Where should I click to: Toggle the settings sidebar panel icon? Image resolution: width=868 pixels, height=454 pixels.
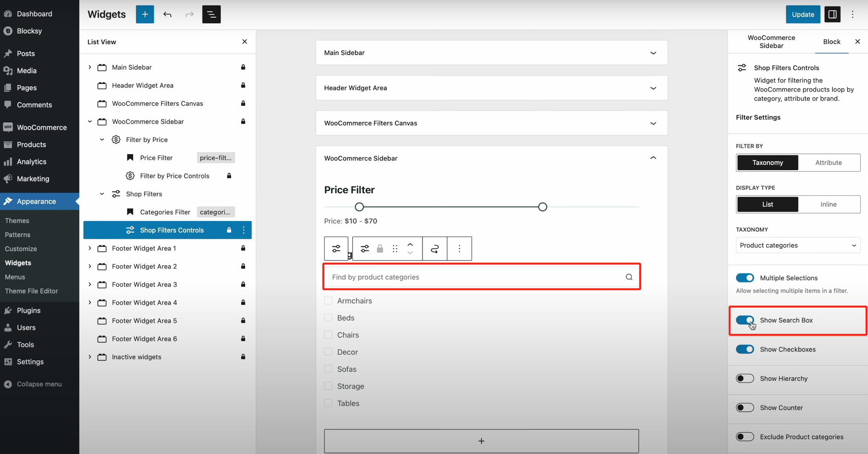tap(832, 14)
